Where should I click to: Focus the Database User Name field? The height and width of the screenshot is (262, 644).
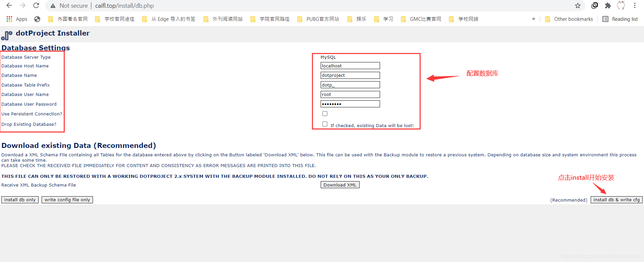pyautogui.click(x=350, y=94)
